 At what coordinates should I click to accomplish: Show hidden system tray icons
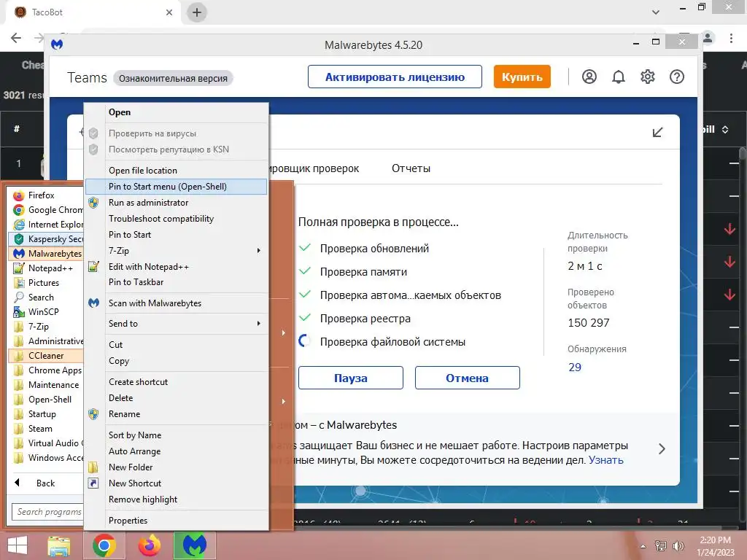tap(643, 546)
